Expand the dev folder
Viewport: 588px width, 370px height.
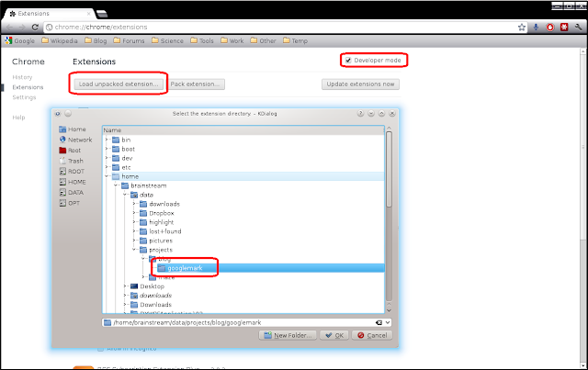[107, 158]
